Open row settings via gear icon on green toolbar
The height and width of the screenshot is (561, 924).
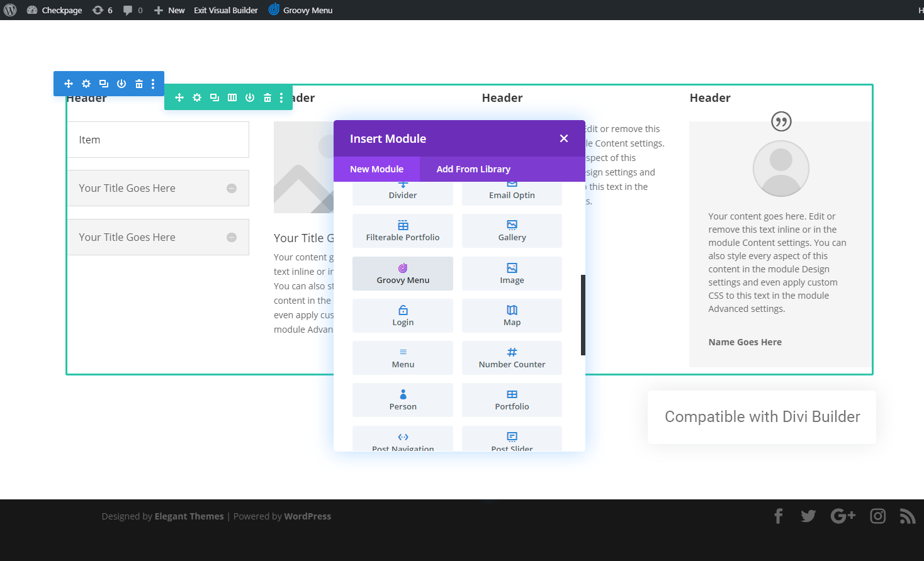[196, 97]
